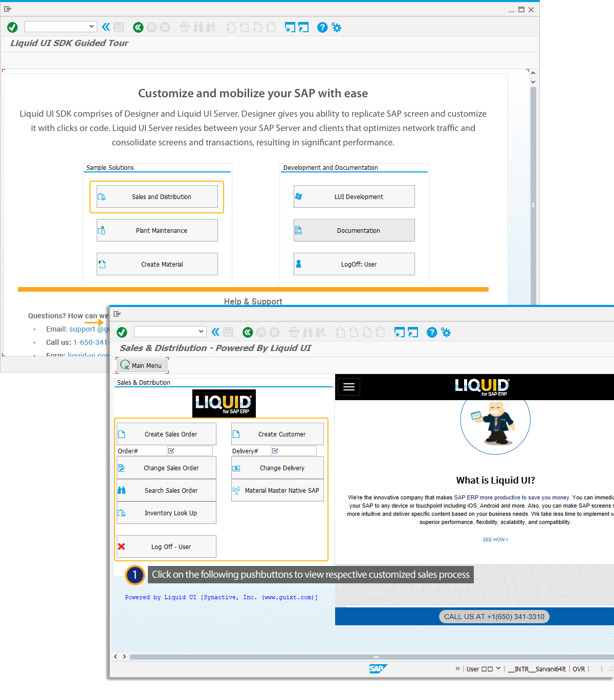Click LogOff: User in Guided Tour window
Image resolution: width=614 pixels, height=700 pixels.
click(354, 264)
